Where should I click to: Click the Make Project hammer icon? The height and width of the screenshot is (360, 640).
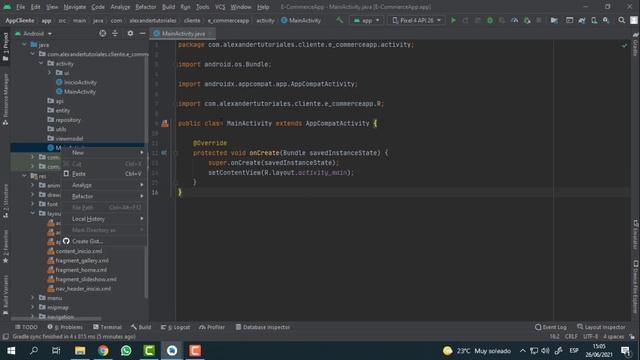pos(339,20)
